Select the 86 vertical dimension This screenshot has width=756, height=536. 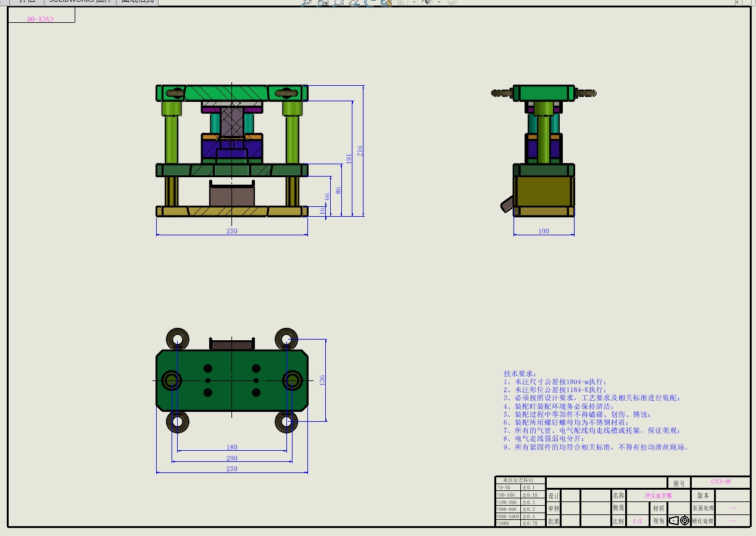(338, 190)
